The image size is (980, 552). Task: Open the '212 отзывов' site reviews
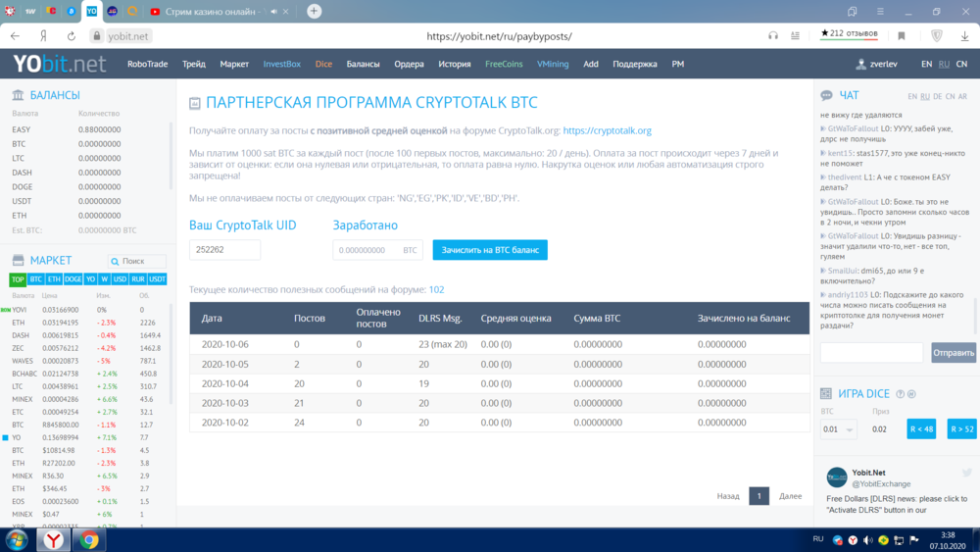coord(849,33)
